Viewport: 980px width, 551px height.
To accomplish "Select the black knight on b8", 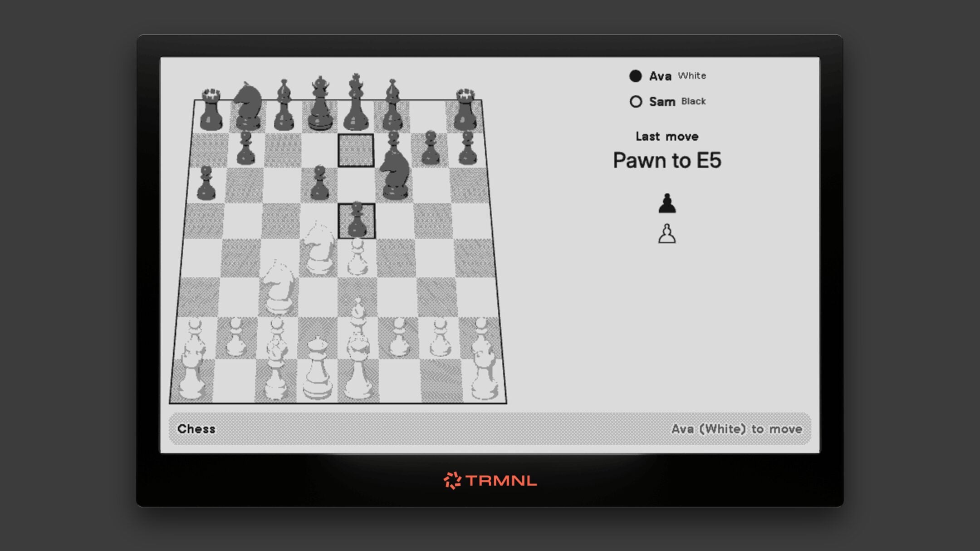I will (248, 106).
